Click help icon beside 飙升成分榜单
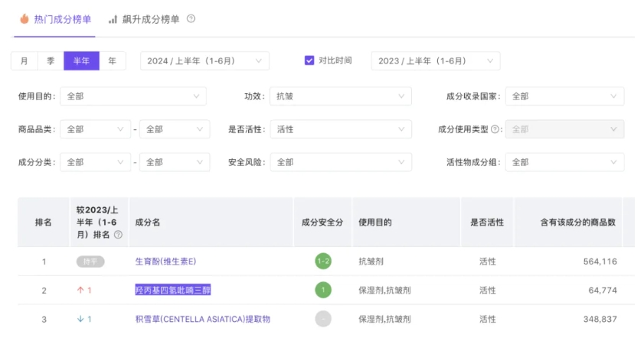This screenshot has width=644, height=338. point(191,19)
